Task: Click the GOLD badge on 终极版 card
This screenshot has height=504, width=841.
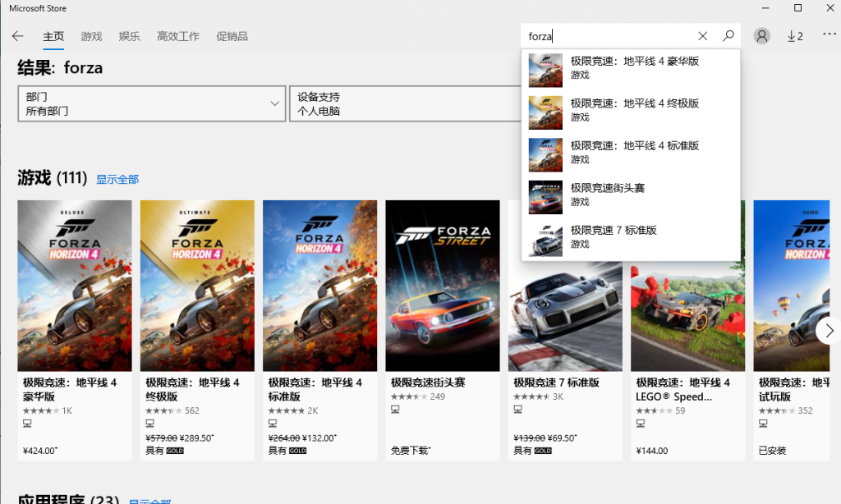Action: pyautogui.click(x=175, y=451)
